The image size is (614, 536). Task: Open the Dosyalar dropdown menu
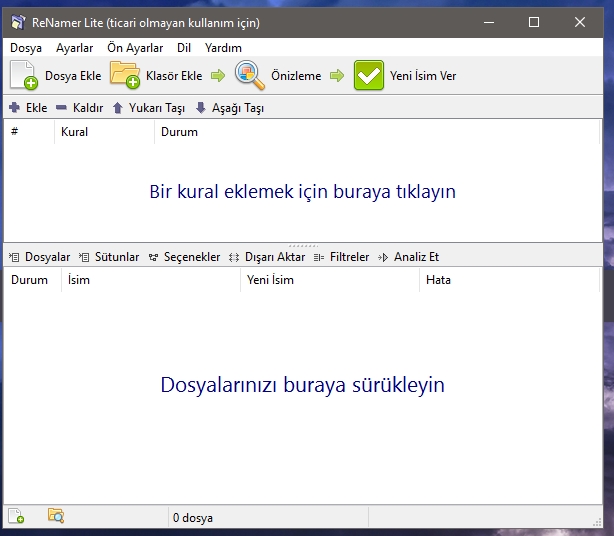pyautogui.click(x=39, y=257)
